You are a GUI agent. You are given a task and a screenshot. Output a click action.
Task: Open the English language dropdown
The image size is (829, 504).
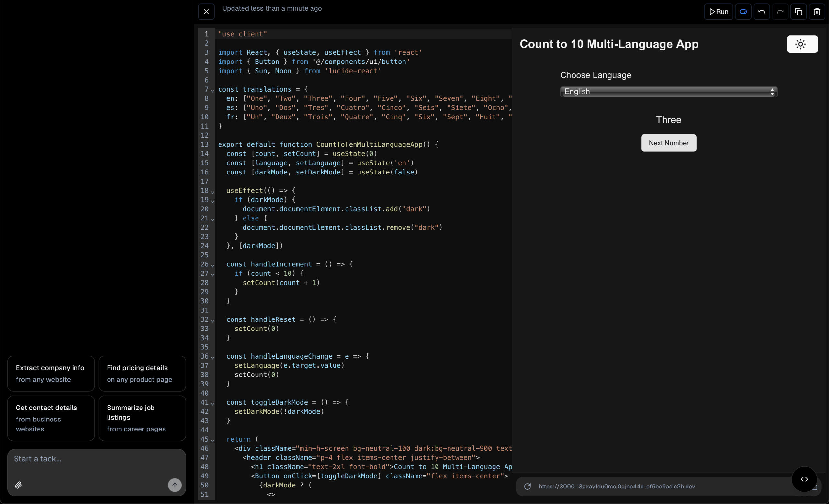668,92
